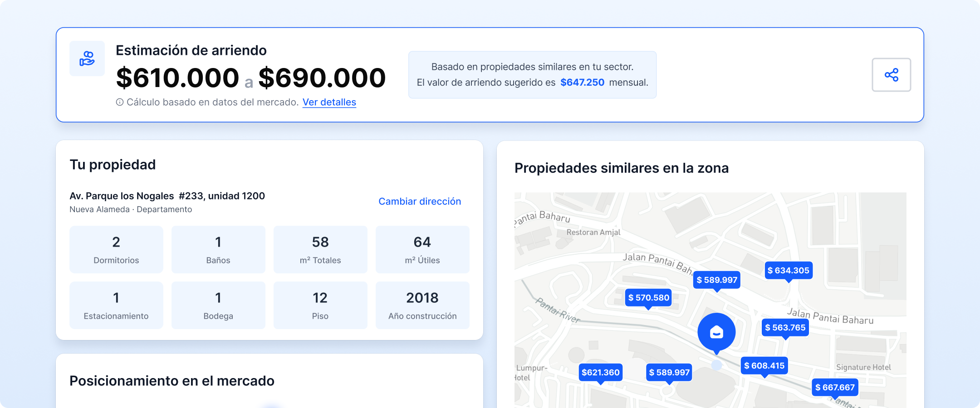Select the blue home pin on the map
The width and height of the screenshot is (980, 408).
click(717, 331)
